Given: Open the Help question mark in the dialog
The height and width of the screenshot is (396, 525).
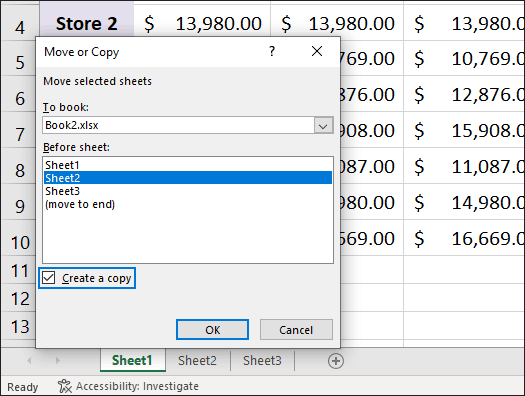Looking at the screenshot, I should point(272,51).
